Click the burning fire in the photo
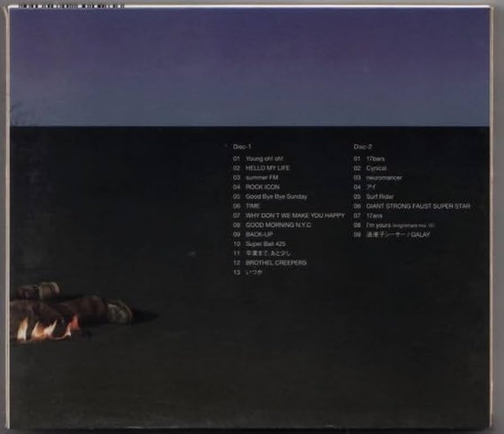Viewport: 504px width, 434px height. [x=46, y=328]
